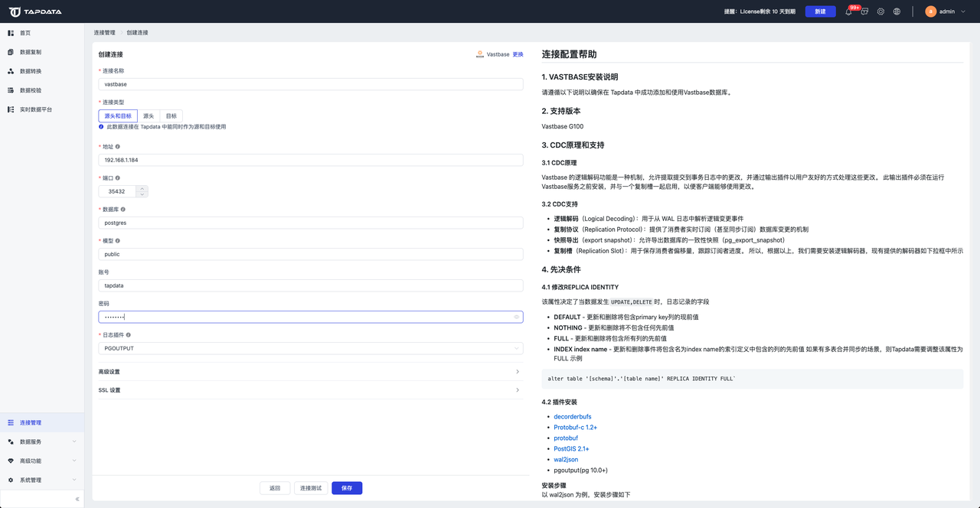Click the 系统管理 gear icon in sidebar
The height and width of the screenshot is (508, 980).
(11, 480)
